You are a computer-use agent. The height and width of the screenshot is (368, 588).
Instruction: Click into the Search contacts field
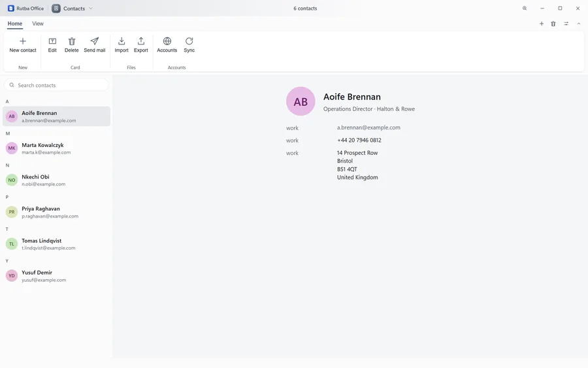[56, 85]
